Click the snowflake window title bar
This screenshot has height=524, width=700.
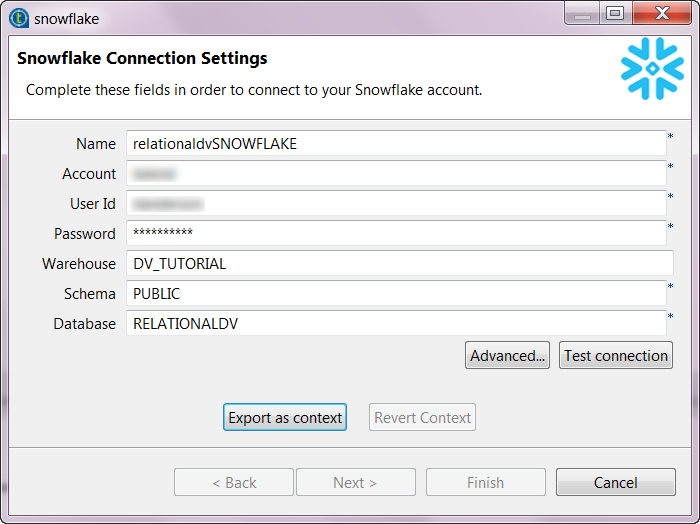[300, 18]
